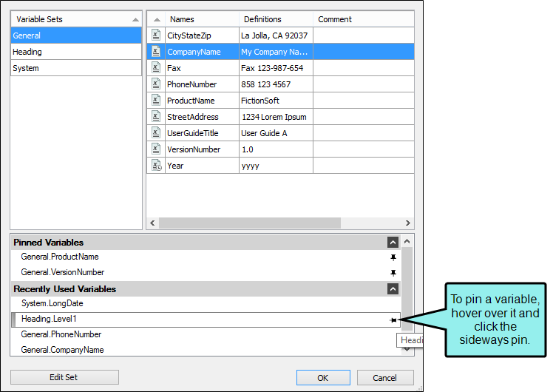Unpin General.ProductName using its pin icon
553x392 pixels.
(x=393, y=257)
